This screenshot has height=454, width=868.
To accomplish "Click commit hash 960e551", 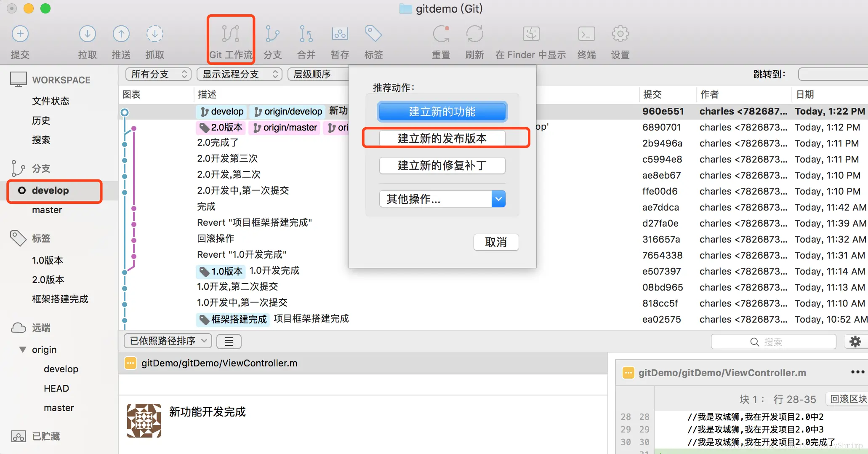I will coord(663,111).
